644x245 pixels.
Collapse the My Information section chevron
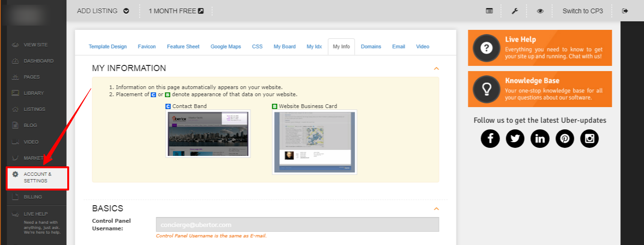[x=437, y=69]
